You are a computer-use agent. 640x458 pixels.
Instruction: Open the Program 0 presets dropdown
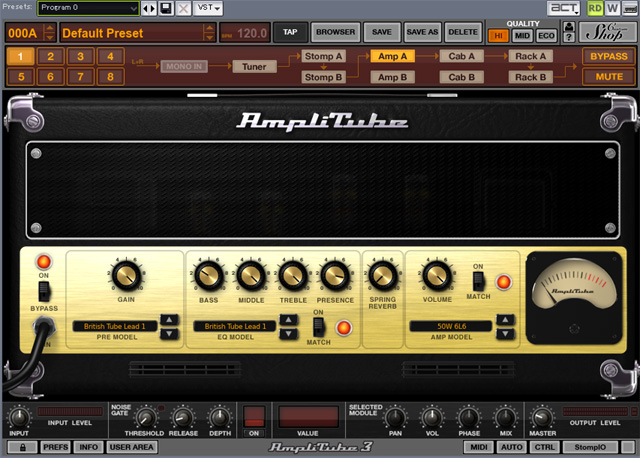point(88,8)
